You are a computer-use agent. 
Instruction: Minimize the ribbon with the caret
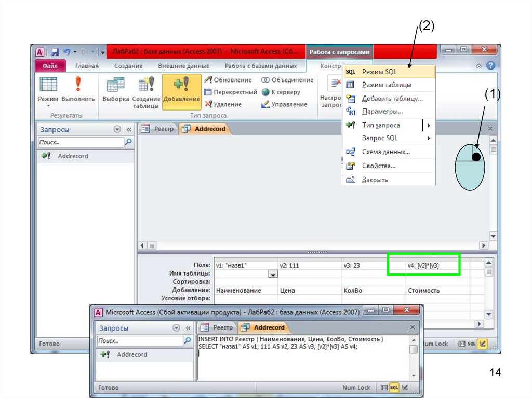click(478, 66)
